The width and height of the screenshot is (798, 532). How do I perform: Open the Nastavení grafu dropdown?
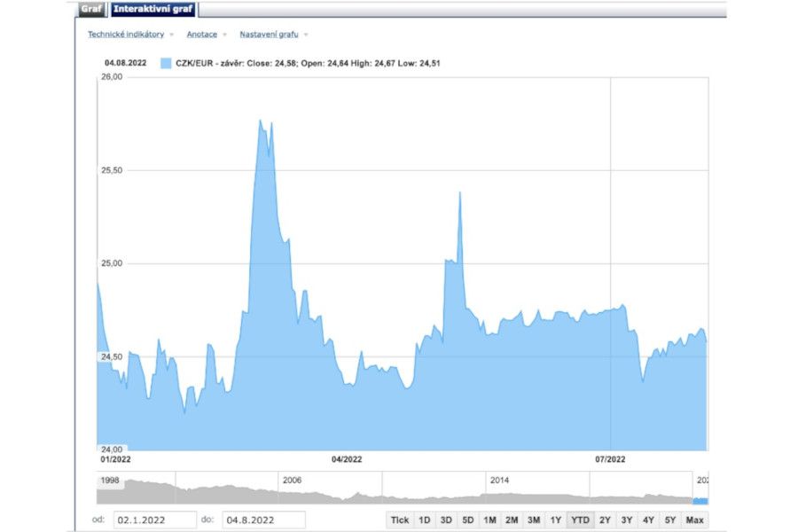(269, 35)
